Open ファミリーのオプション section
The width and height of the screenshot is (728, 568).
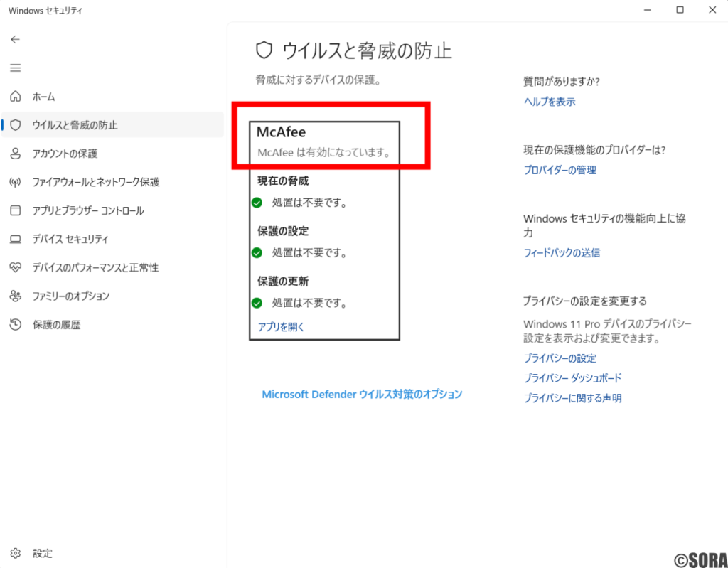pyautogui.click(x=112, y=296)
